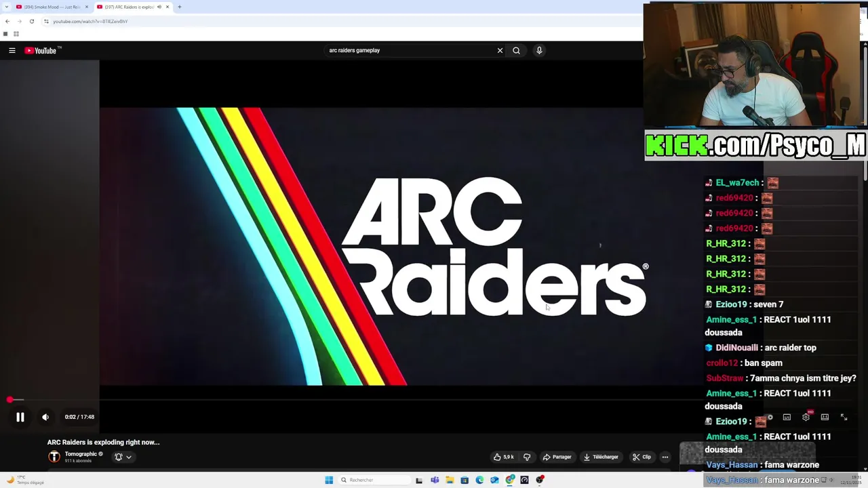Open notification bell dropdown for Tomographic

[123, 457]
